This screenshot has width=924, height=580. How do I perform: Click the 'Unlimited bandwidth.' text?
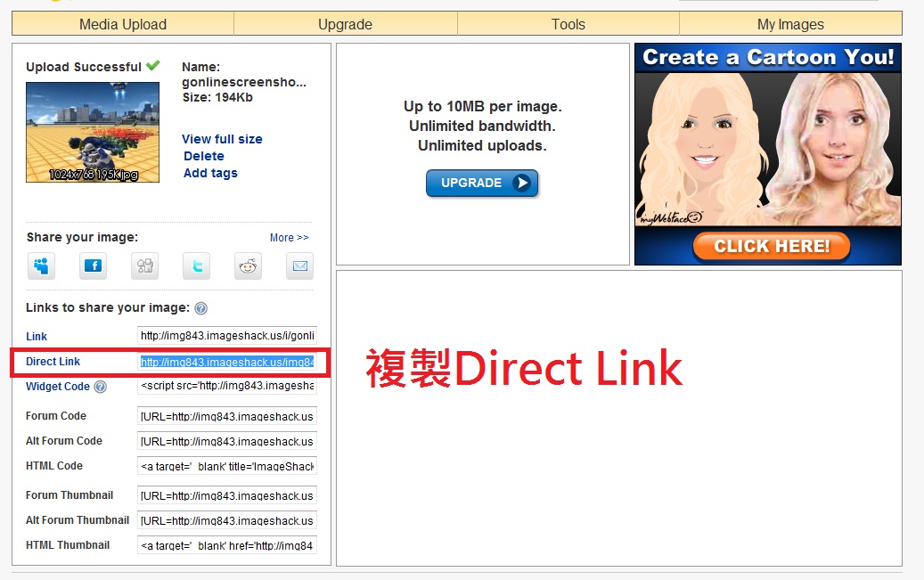coord(483,127)
